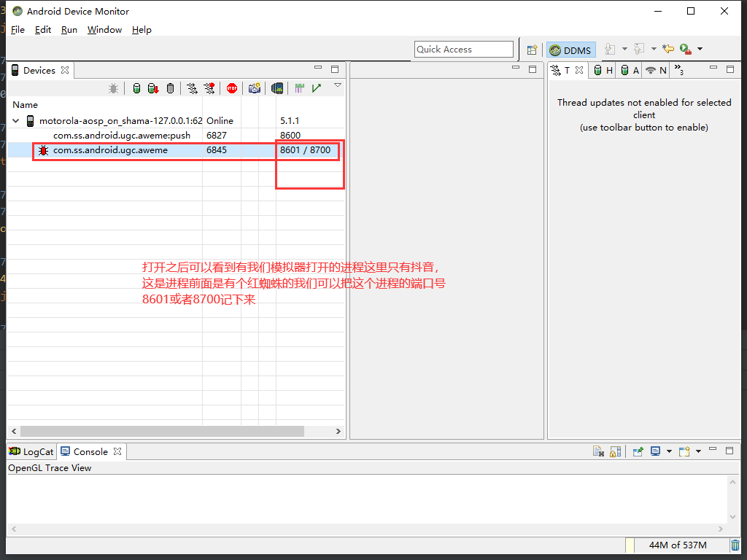Viewport: 747px width, 560px height.
Task: Toggle Start Method Profiling icon
Action: [x=209, y=88]
